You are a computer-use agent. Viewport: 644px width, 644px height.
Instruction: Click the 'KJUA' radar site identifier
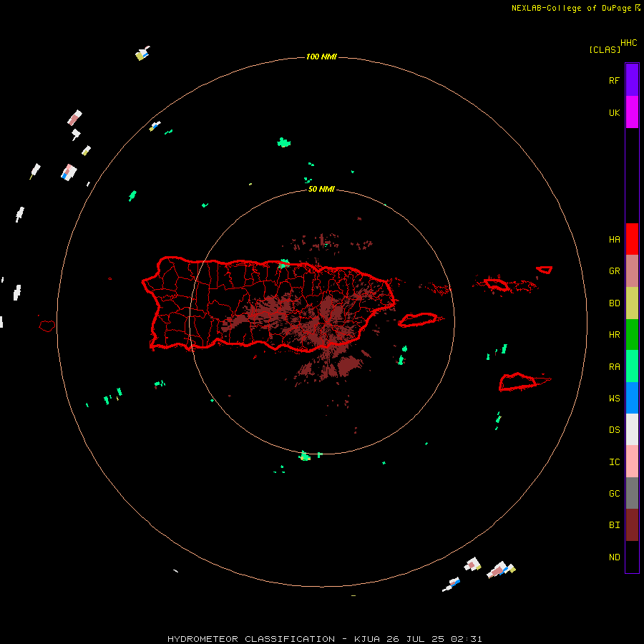367,639
